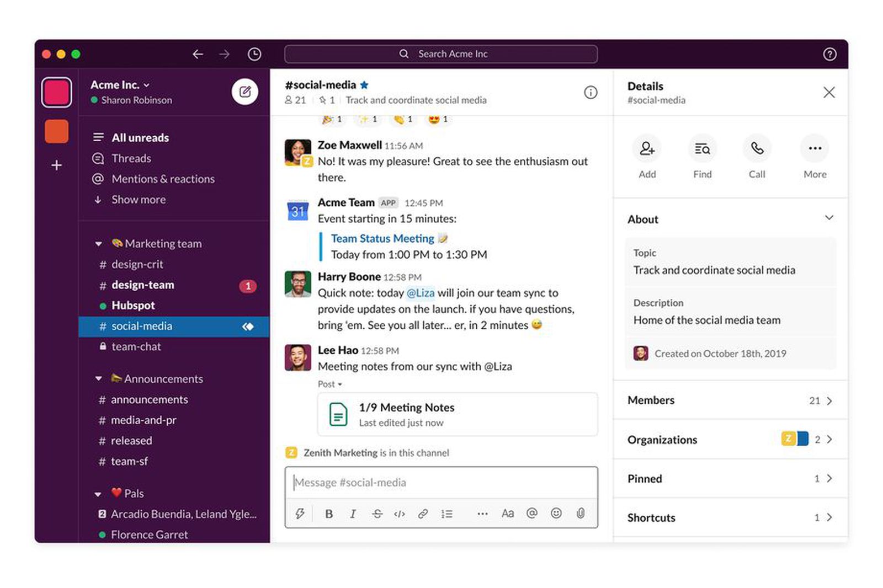This screenshot has height=588, width=883.
Task: Switch to the Threads view
Action: (131, 158)
